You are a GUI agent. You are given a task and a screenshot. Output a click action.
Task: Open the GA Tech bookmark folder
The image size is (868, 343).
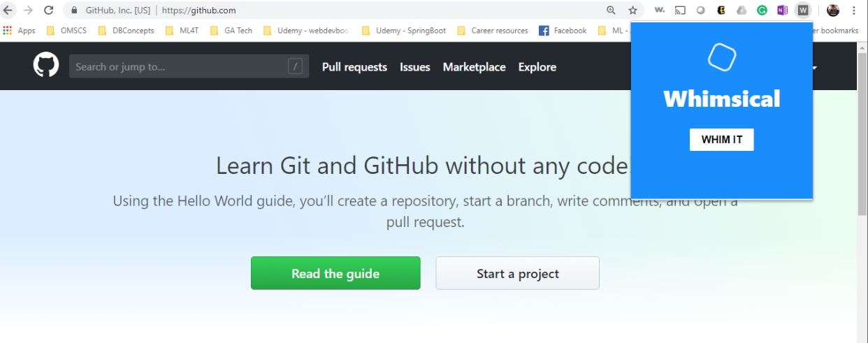click(231, 31)
